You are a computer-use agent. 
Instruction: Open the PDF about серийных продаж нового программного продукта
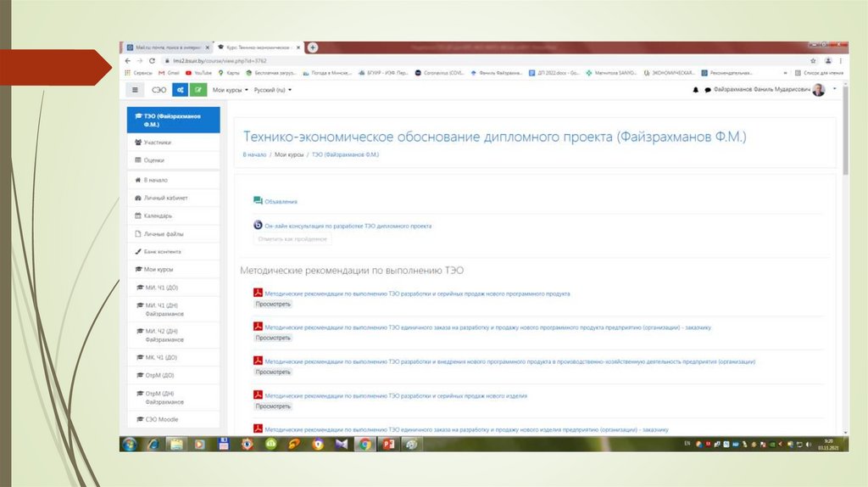[417, 294]
